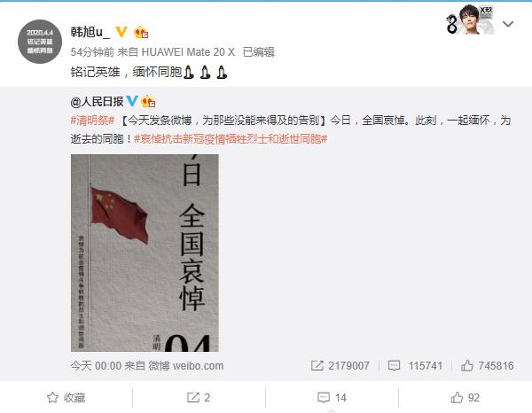The image size is (532, 413).
Task: Click the crown badge next to 人民日报
Action: point(148,101)
